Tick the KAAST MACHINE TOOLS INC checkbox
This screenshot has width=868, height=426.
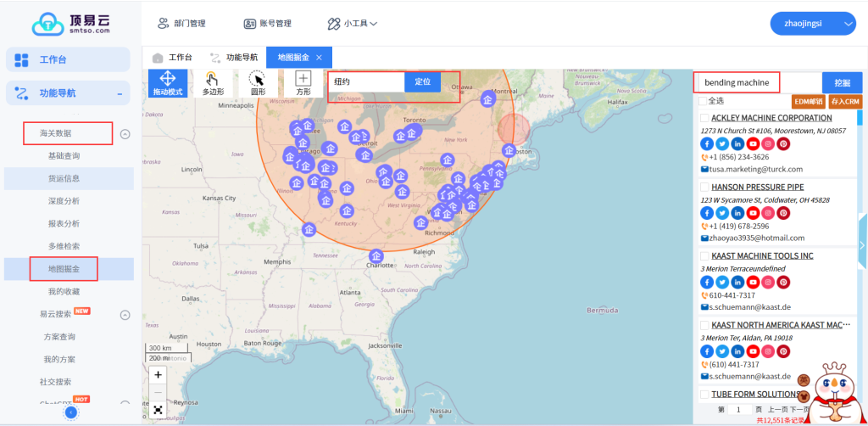click(x=704, y=255)
